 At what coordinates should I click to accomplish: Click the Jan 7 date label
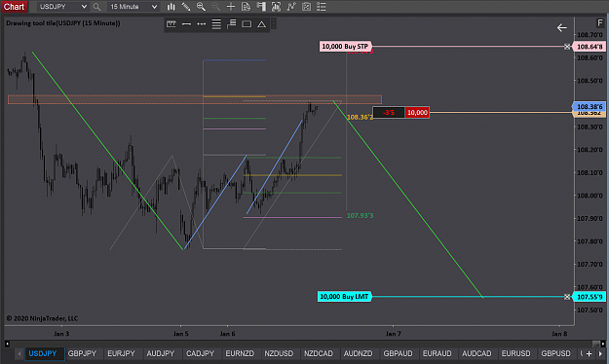click(x=393, y=334)
